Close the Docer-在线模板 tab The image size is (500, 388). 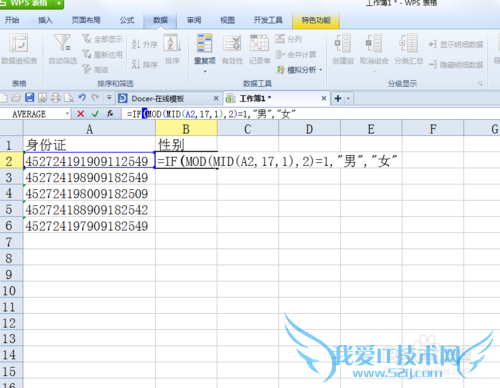pyautogui.click(x=216, y=98)
